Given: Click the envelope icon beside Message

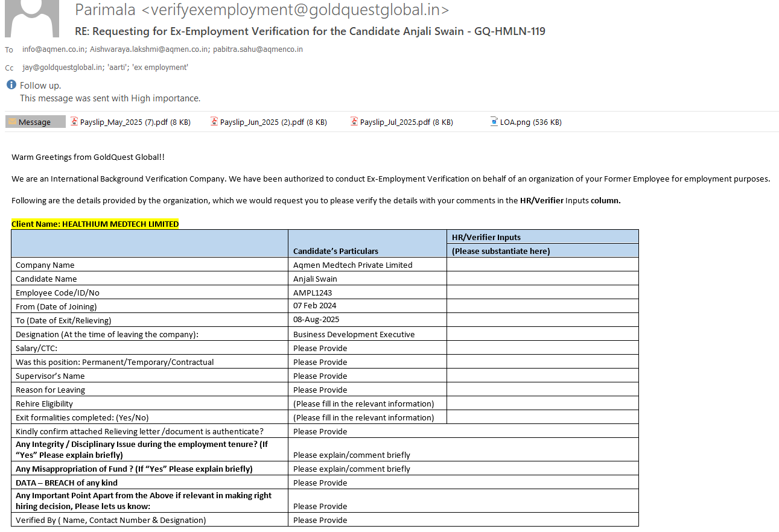Looking at the screenshot, I should (12, 122).
